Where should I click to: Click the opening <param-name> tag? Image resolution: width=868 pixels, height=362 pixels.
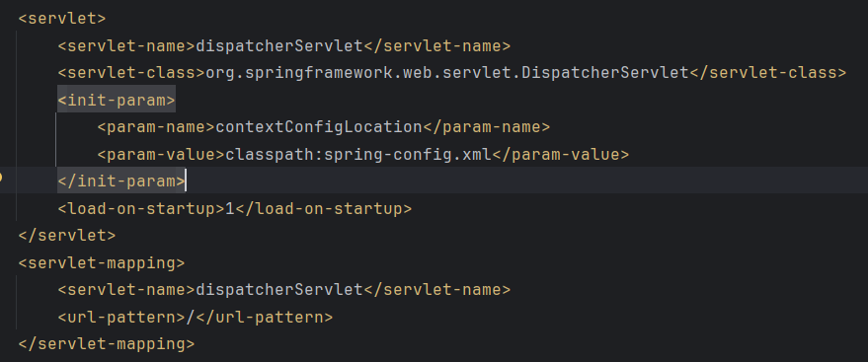coord(156,127)
